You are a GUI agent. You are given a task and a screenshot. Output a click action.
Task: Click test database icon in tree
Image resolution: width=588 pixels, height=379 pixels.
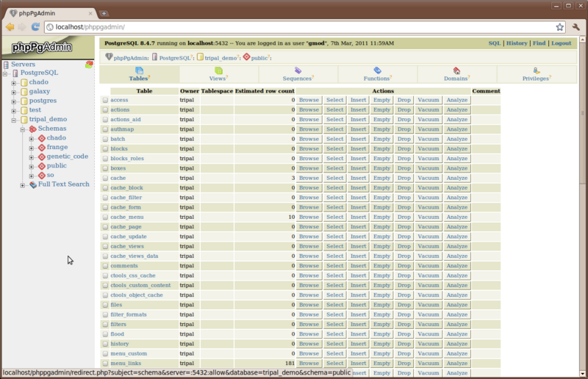coord(24,110)
